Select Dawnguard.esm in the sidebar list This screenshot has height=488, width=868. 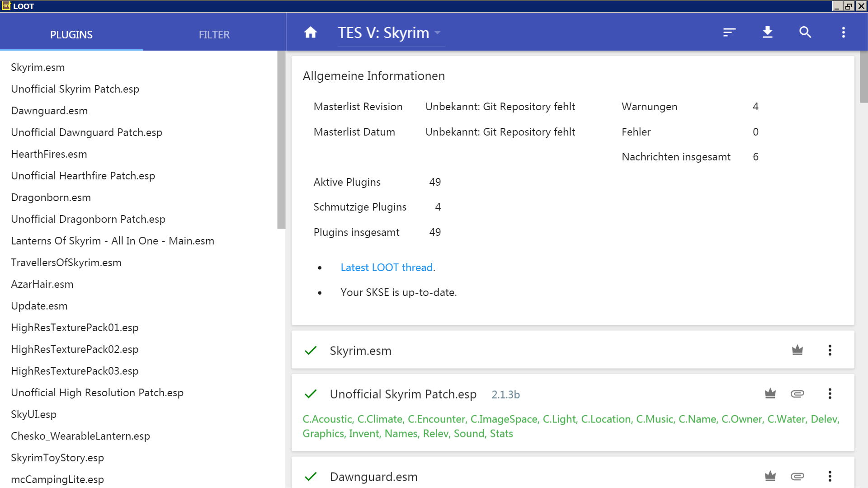point(49,111)
